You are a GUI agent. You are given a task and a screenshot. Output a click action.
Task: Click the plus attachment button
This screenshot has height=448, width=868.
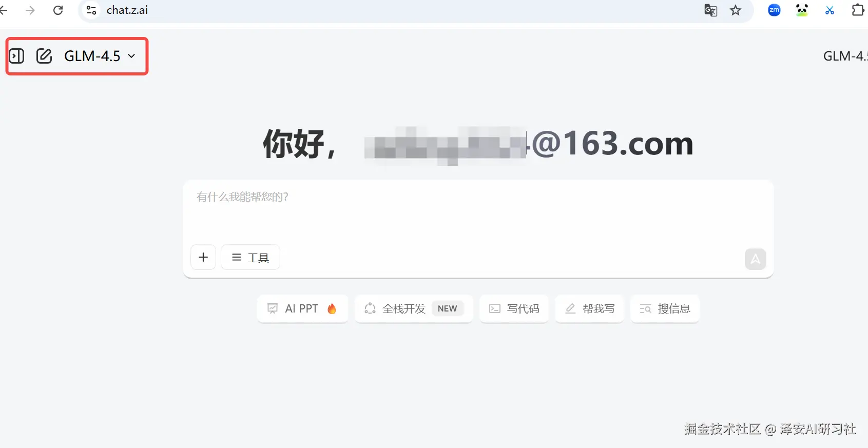pyautogui.click(x=203, y=257)
